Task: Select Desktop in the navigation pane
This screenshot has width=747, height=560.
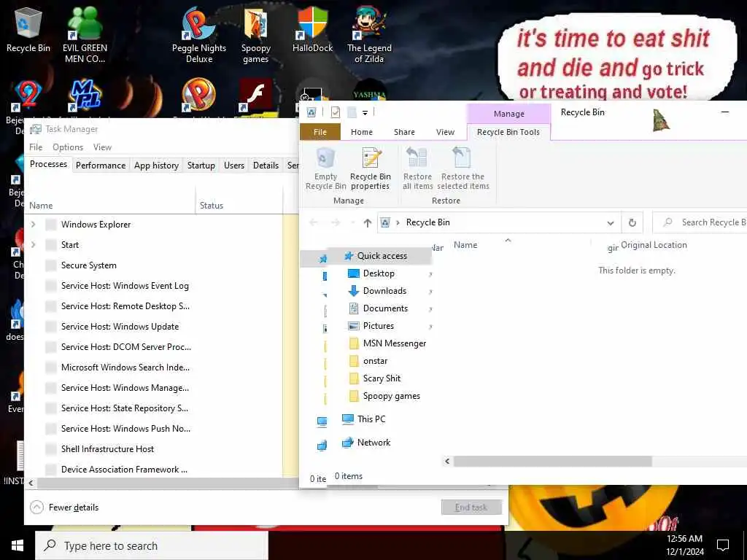Action: 379,273
